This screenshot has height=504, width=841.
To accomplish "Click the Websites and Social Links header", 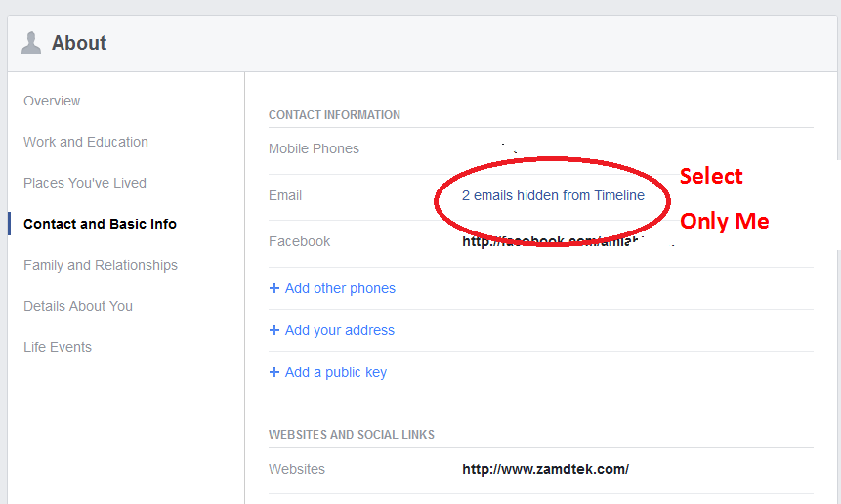I will point(352,434).
